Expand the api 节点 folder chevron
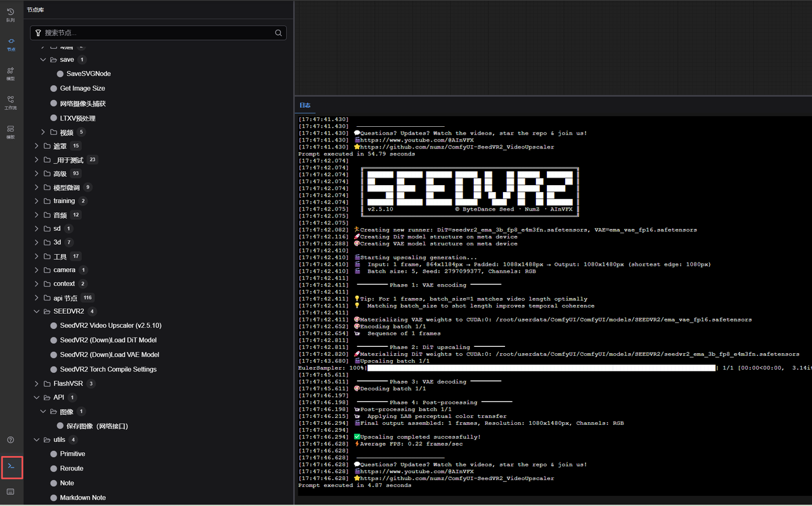The width and height of the screenshot is (812, 506). 37,297
